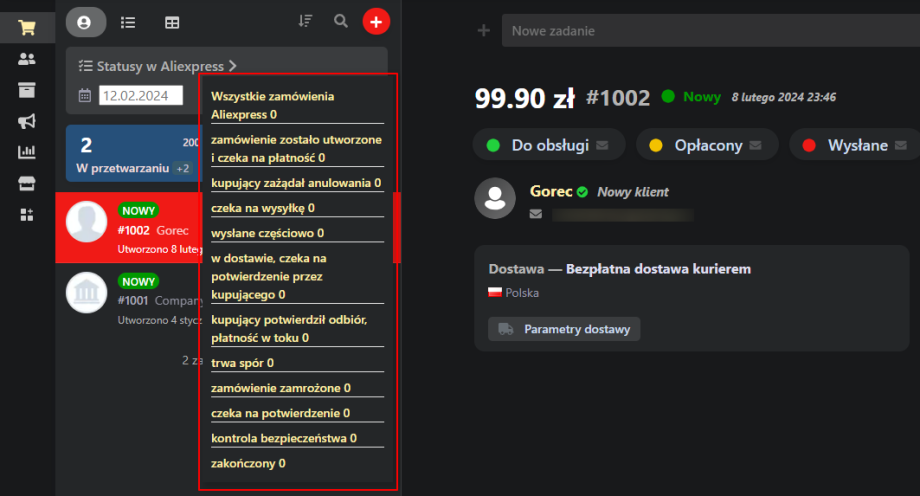The height and width of the screenshot is (496, 920).
Task: Click the sort orders icon
Action: point(306,21)
